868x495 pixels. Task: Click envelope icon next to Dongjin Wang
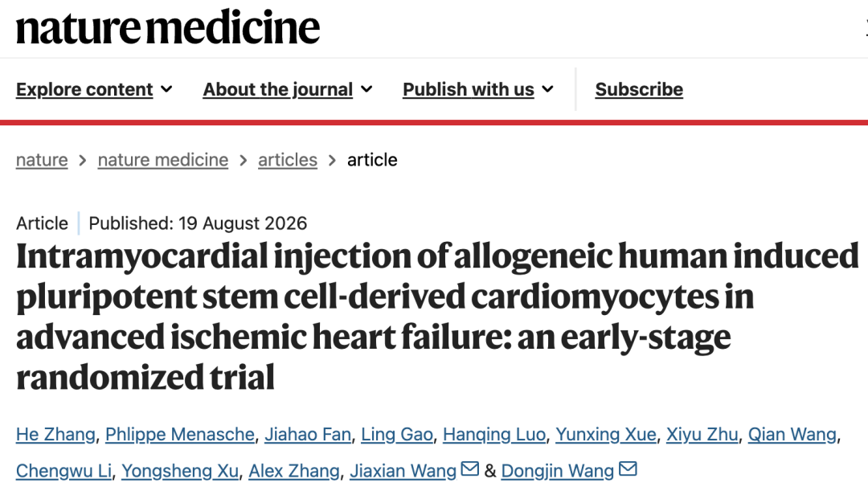point(628,469)
